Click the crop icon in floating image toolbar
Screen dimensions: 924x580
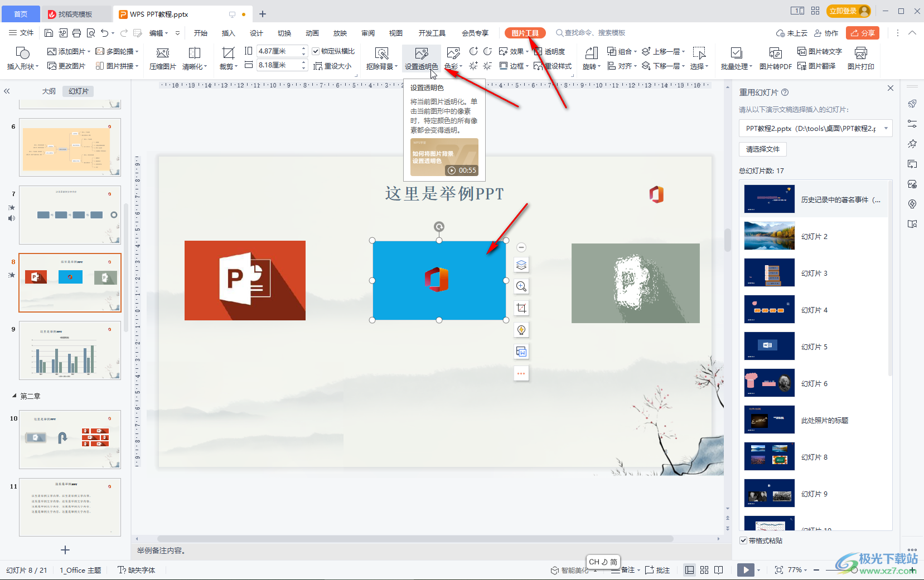coord(521,308)
